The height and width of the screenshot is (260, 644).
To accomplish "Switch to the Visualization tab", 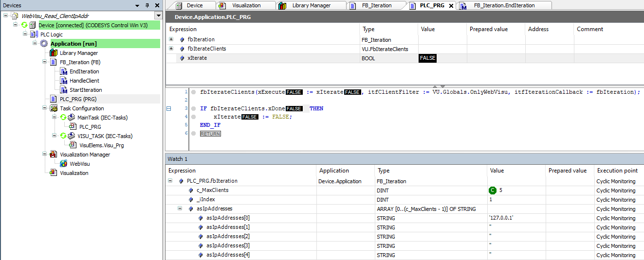I will tap(246, 5).
